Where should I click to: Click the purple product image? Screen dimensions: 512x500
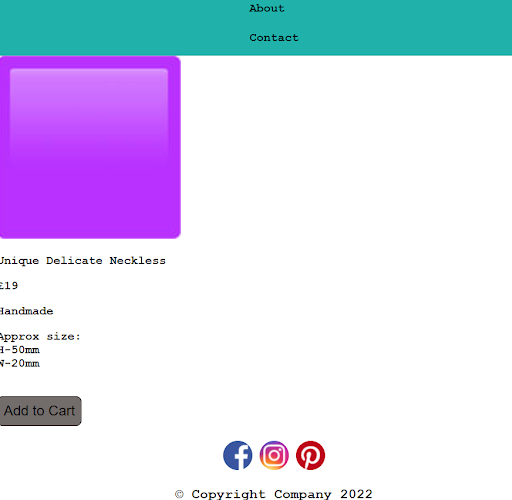click(x=90, y=147)
